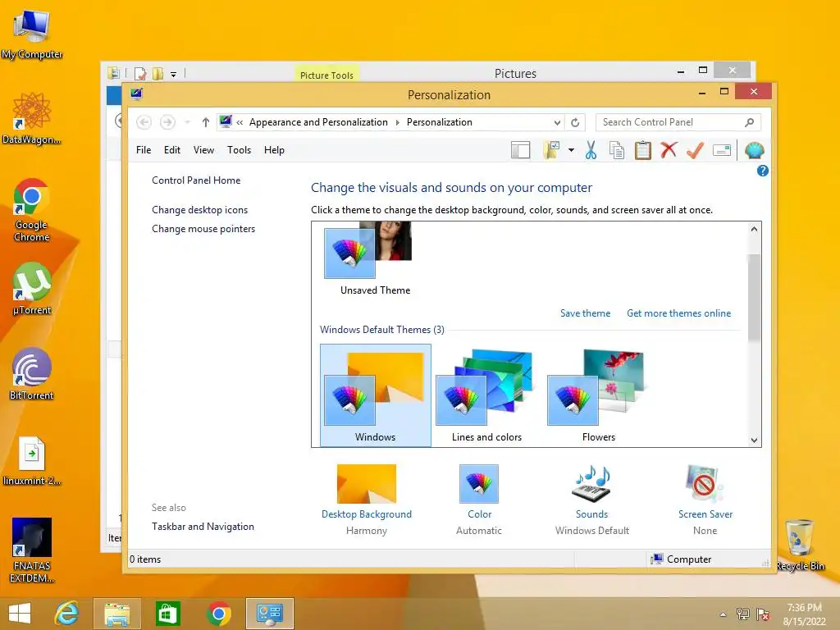Click theme list scroll up arrow

pyautogui.click(x=754, y=230)
